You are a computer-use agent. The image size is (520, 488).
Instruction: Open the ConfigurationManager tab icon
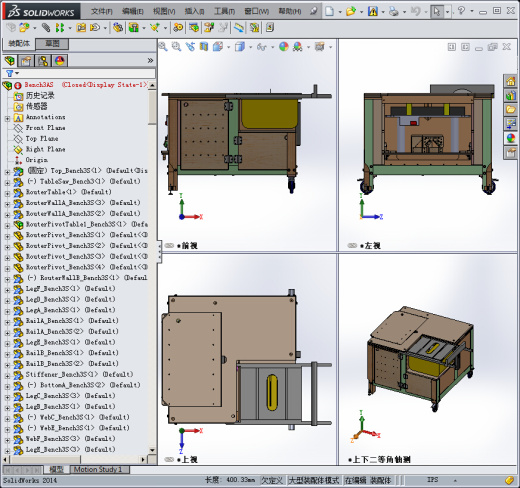coord(43,61)
